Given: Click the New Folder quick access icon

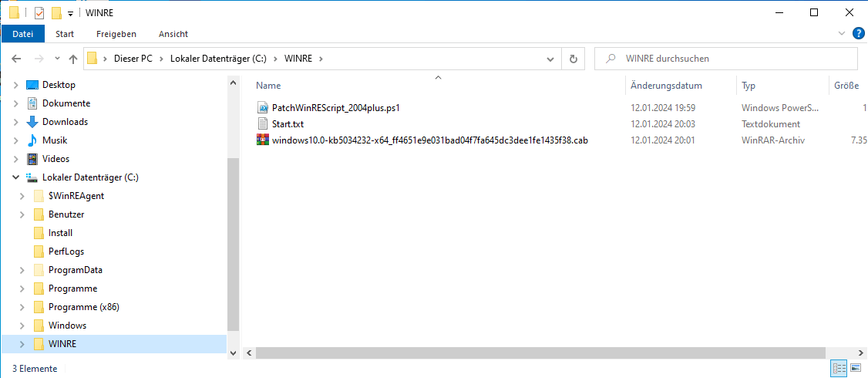Looking at the screenshot, I should pos(56,13).
